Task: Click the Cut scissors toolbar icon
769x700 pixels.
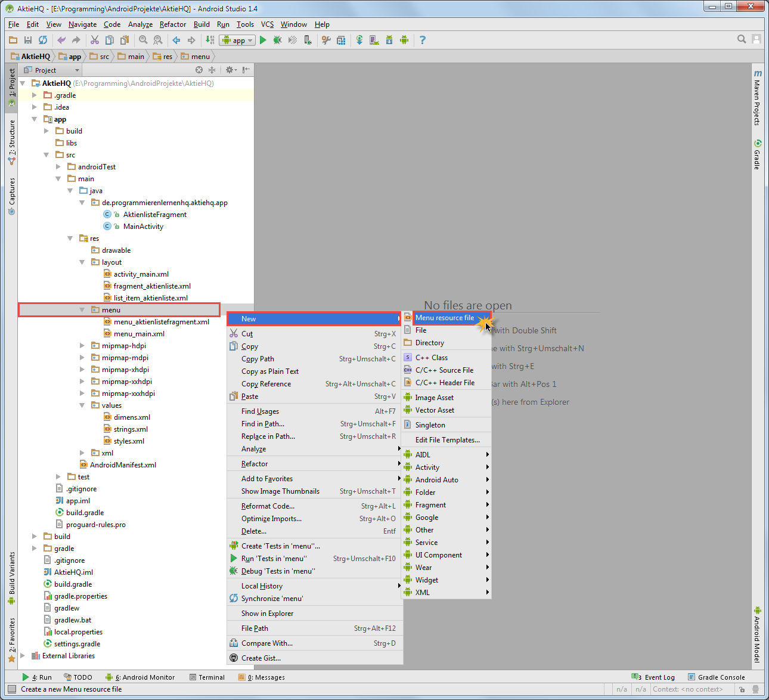Action: [x=95, y=40]
